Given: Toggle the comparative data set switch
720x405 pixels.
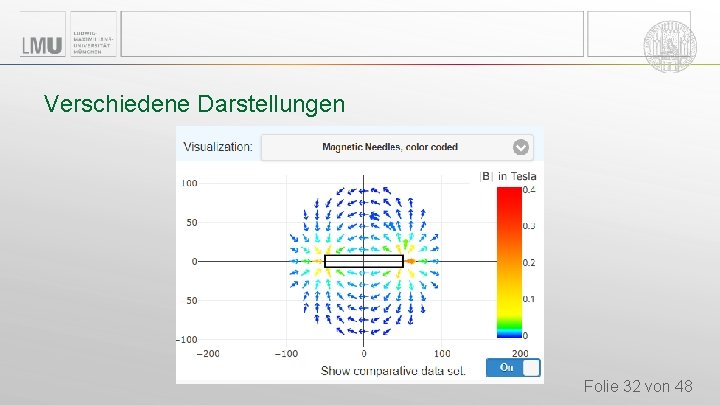Looking at the screenshot, I should (x=513, y=368).
